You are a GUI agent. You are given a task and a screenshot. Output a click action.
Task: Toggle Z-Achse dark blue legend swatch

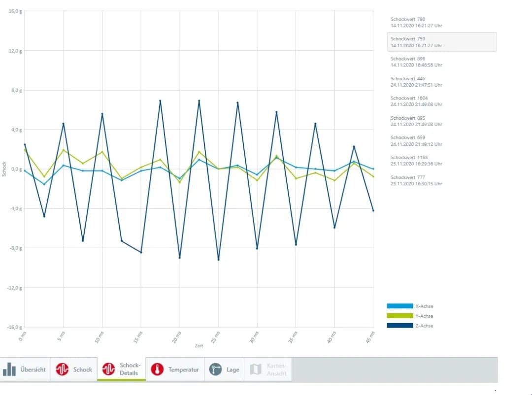coord(399,326)
